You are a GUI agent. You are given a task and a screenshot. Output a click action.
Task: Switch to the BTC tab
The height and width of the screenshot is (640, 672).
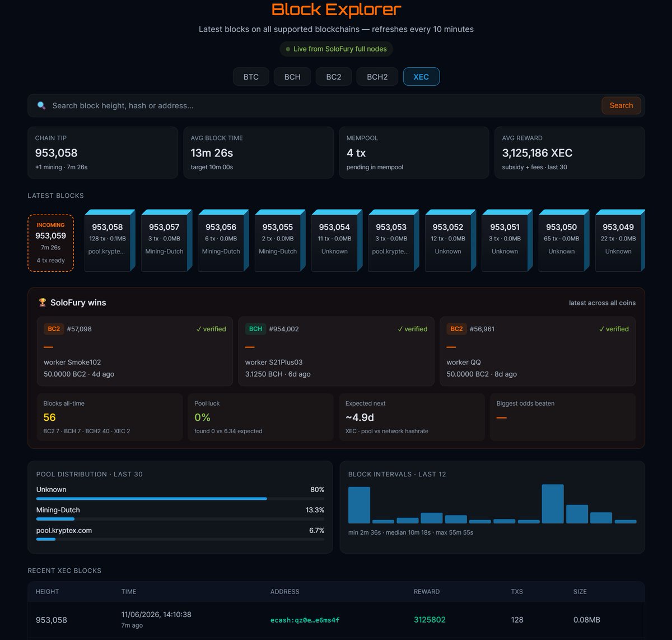point(251,77)
